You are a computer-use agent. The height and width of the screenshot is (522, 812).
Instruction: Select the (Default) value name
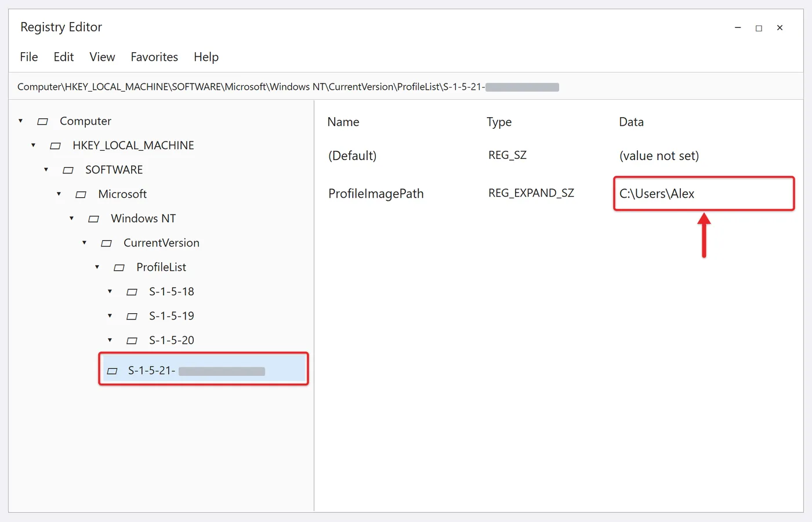(352, 155)
